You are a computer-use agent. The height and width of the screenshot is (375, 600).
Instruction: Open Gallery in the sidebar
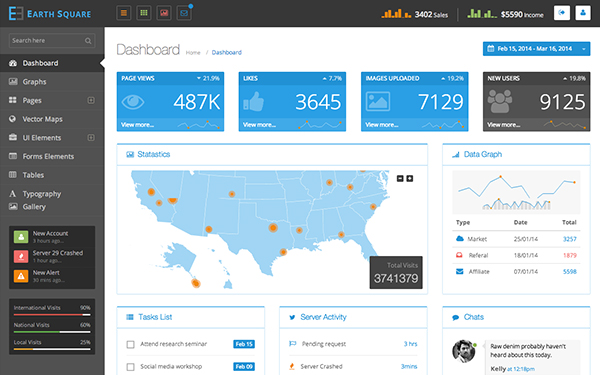[x=52, y=207]
